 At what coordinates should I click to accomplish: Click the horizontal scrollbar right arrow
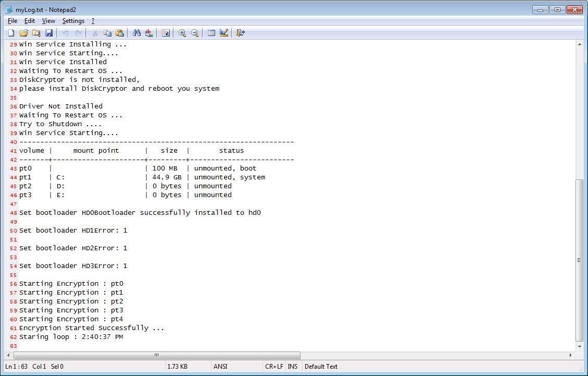coord(571,355)
